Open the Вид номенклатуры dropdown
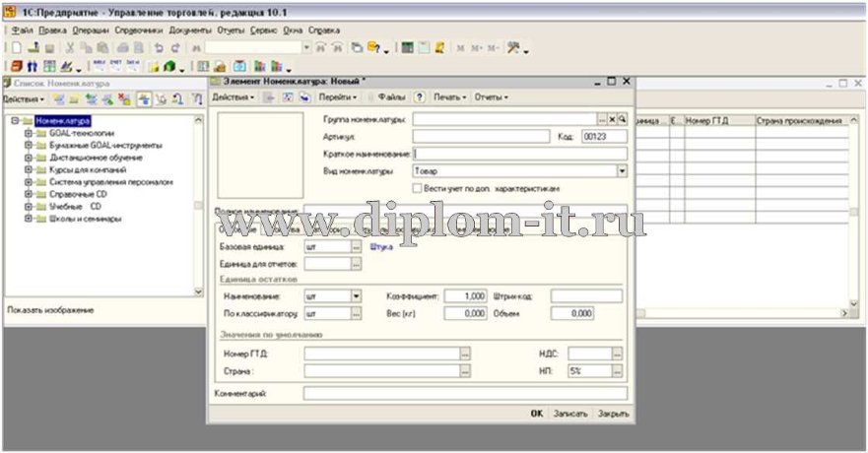Image resolution: width=868 pixels, height=453 pixels. coord(622,170)
